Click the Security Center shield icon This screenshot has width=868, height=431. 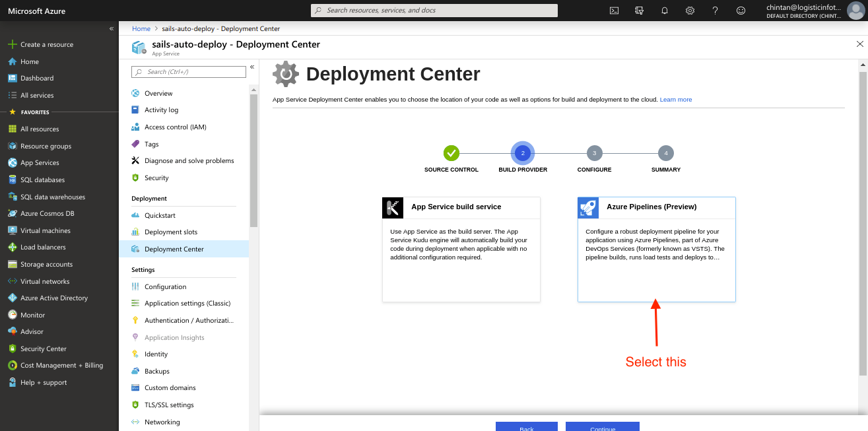tap(12, 348)
